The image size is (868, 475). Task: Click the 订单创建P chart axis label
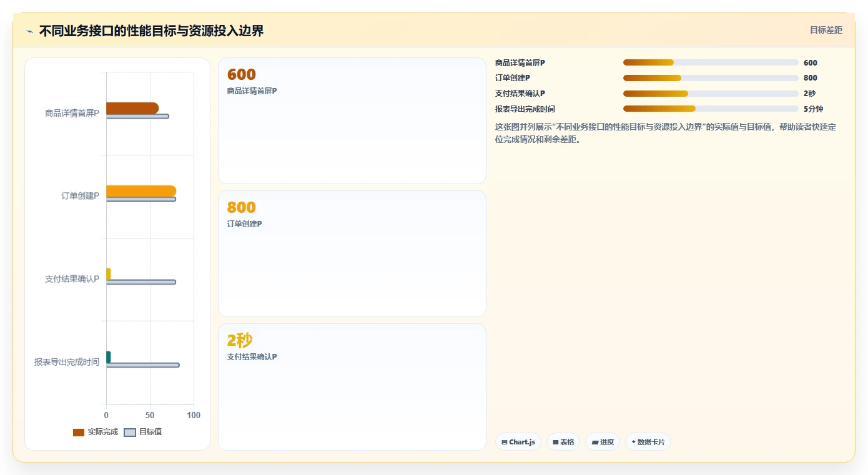click(x=80, y=196)
